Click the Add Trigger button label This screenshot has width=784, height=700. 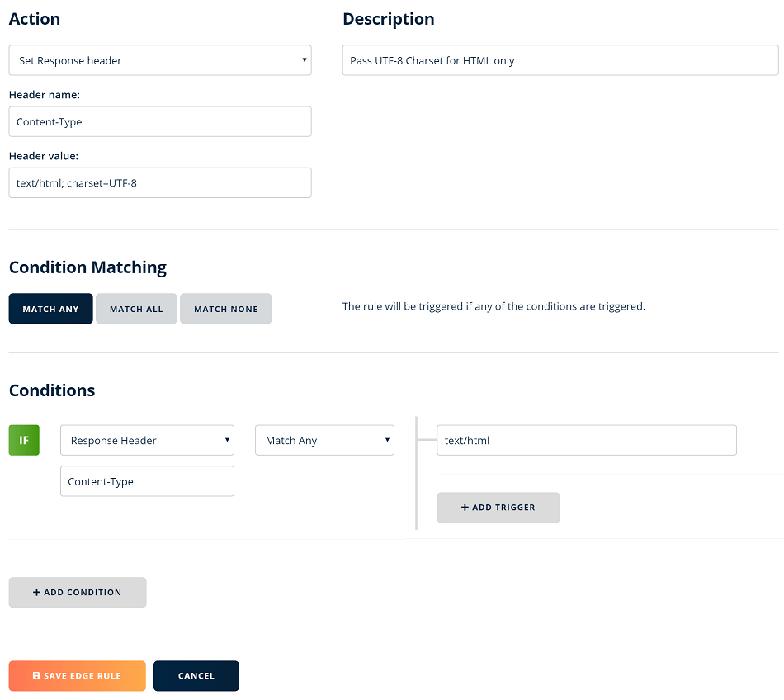503,508
